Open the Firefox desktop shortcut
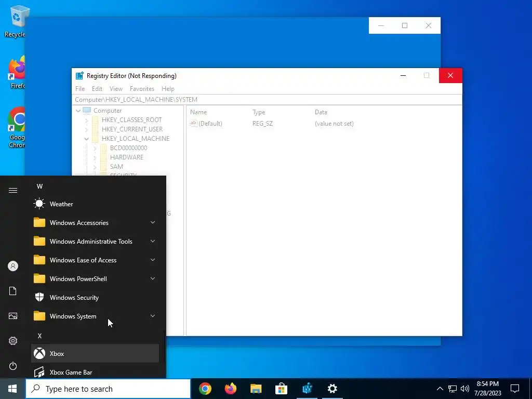 point(17,73)
